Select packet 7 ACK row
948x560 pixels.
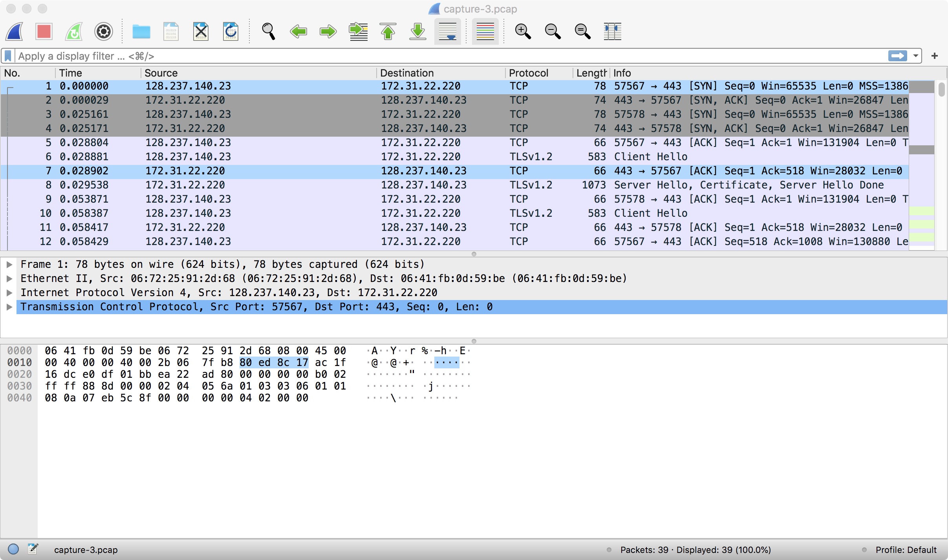click(x=455, y=171)
